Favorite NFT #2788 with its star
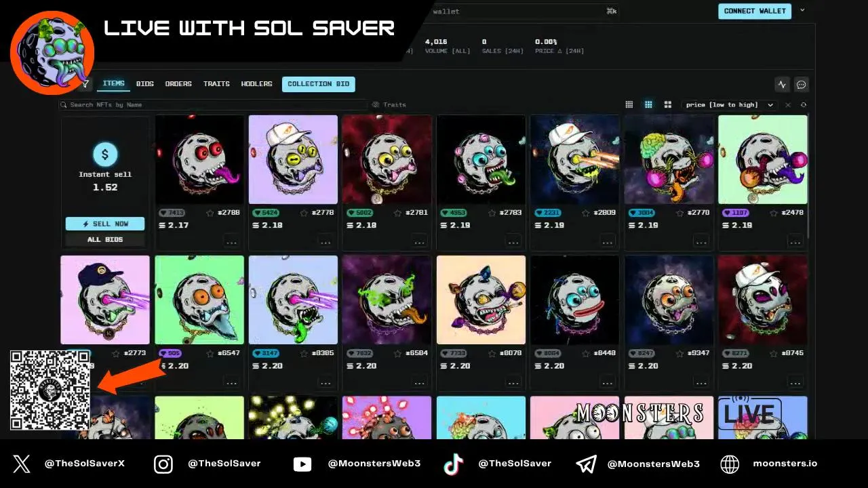This screenshot has width=868, height=488. pos(210,213)
